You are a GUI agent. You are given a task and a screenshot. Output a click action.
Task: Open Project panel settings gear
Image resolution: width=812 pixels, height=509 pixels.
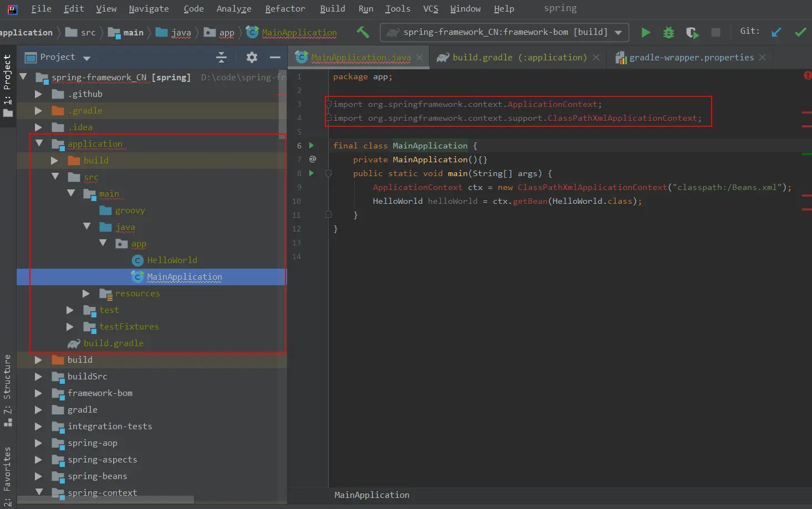point(252,57)
